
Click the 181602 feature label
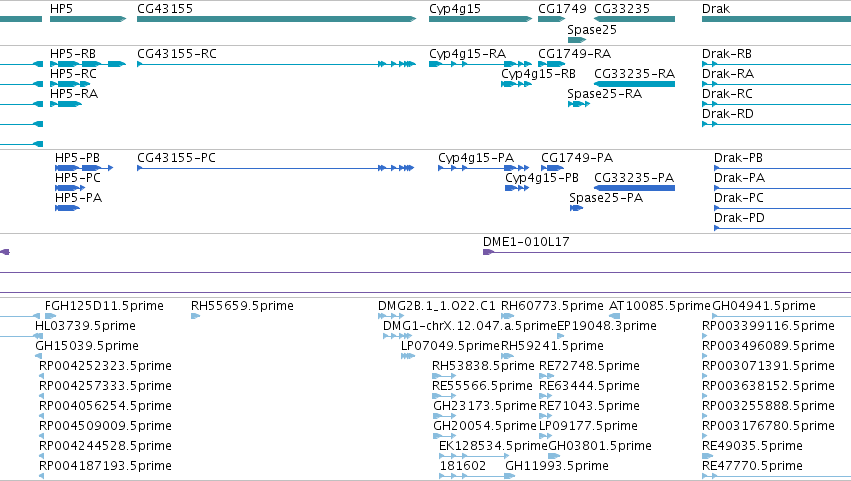463,466
